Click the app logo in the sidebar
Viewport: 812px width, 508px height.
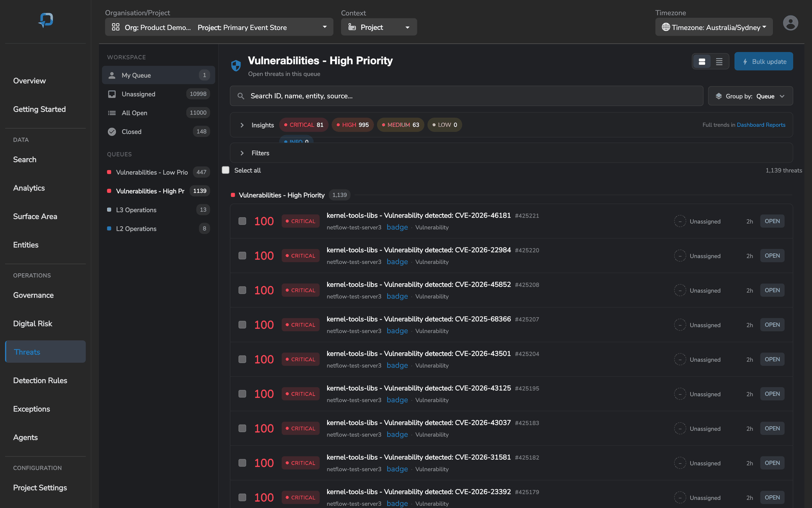coord(46,20)
